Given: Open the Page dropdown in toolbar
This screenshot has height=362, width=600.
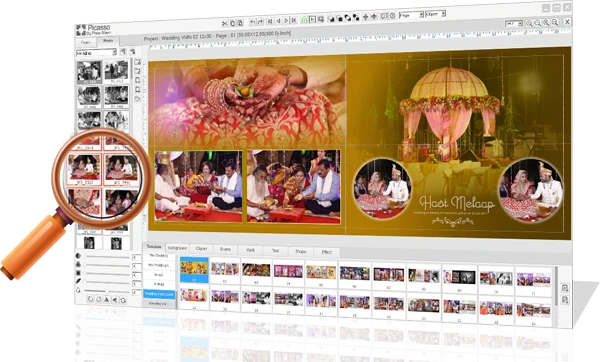Looking at the screenshot, I should [x=411, y=15].
